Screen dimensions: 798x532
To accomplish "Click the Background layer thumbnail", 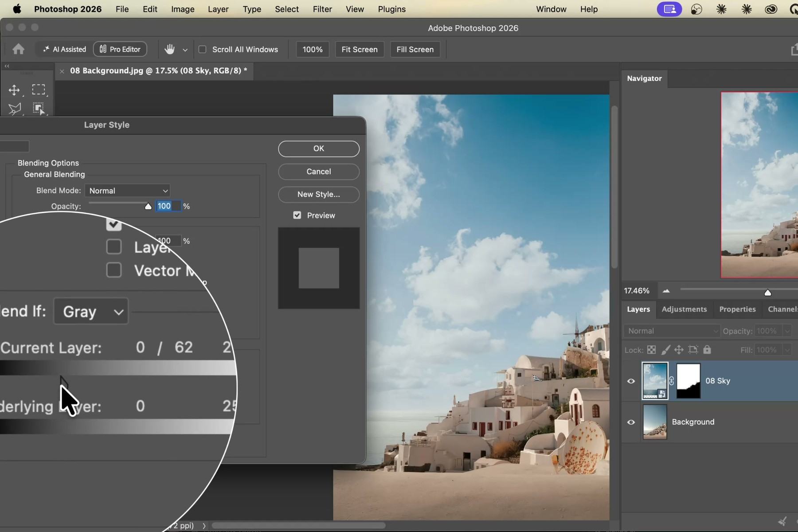I will [x=655, y=422].
